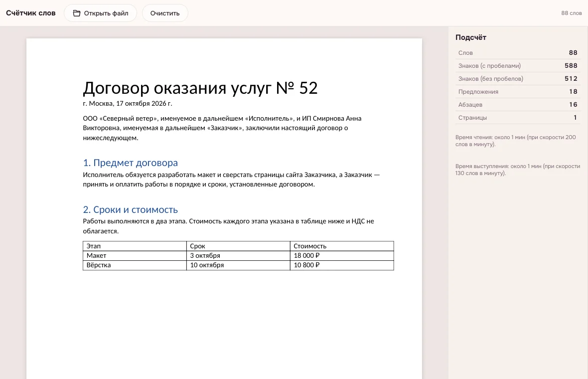Click the Счётчик слов app title

click(x=31, y=13)
